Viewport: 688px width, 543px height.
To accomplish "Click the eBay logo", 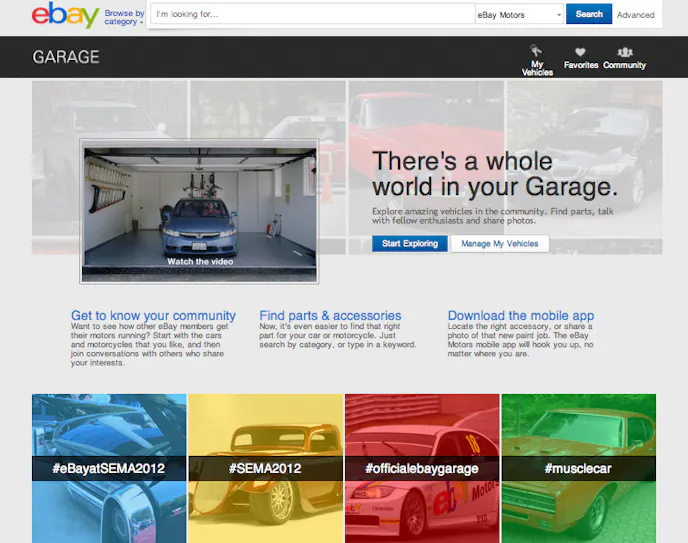I will [x=65, y=16].
